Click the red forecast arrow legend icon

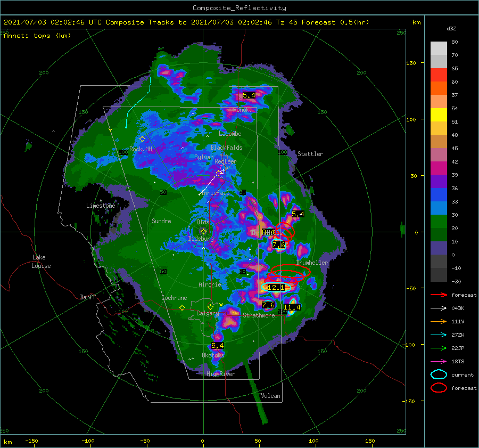(439, 295)
